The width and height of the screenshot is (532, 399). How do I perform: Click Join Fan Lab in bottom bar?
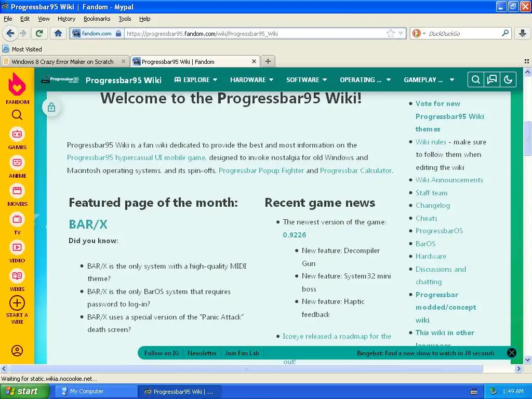[242, 353]
